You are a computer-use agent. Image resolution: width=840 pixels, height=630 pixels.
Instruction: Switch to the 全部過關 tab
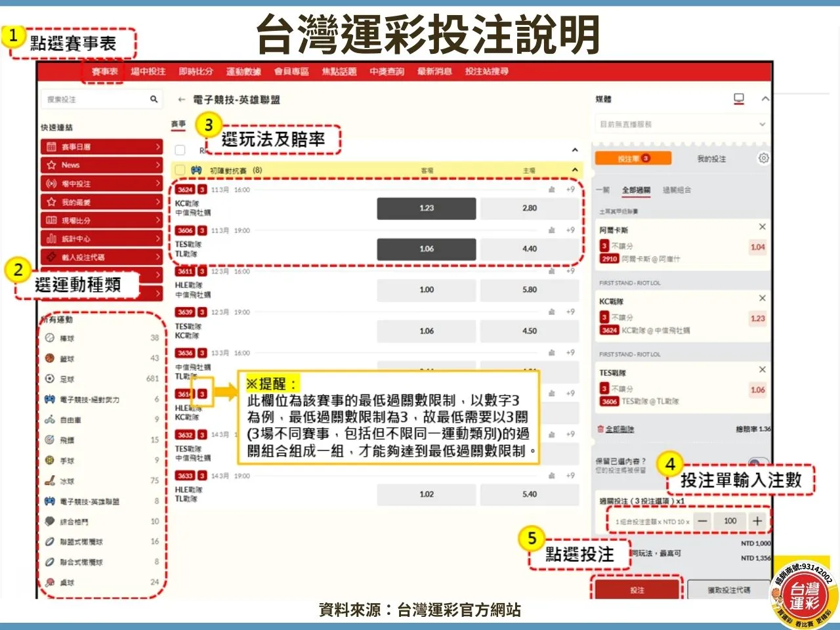[636, 190]
